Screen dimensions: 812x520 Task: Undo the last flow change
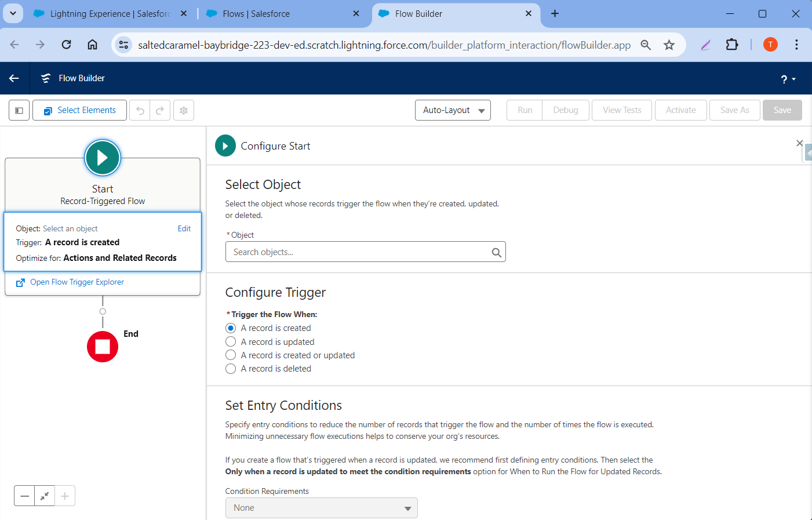[x=140, y=110]
